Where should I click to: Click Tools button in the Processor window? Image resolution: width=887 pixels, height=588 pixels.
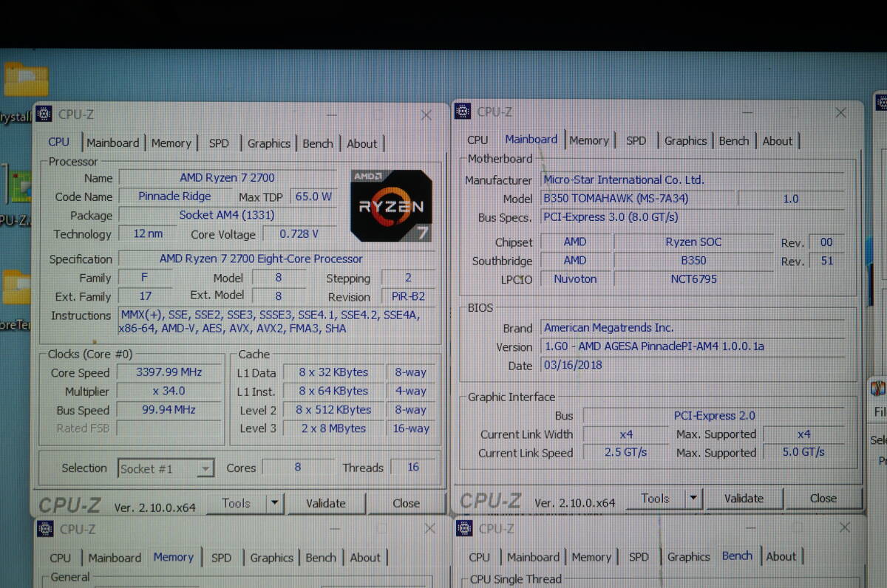(236, 503)
